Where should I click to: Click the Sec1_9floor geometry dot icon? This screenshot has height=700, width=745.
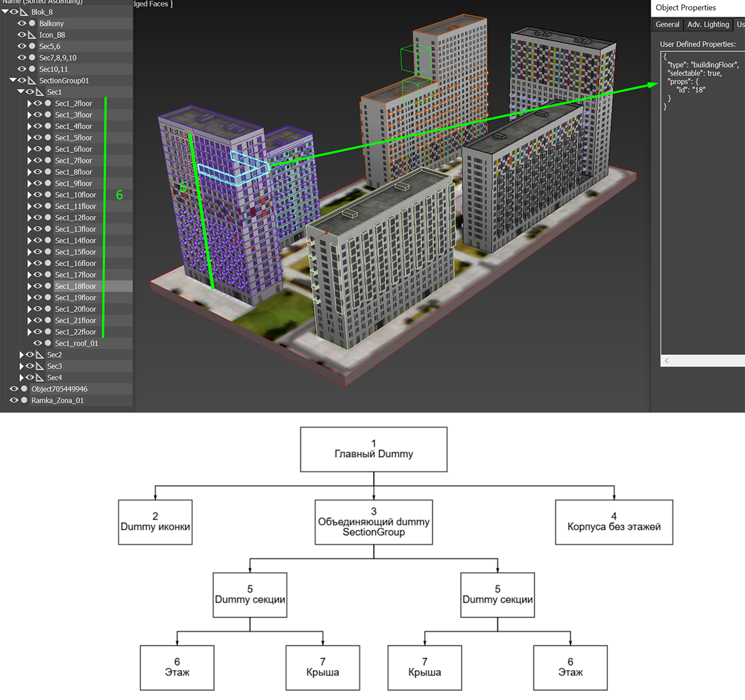click(48, 184)
